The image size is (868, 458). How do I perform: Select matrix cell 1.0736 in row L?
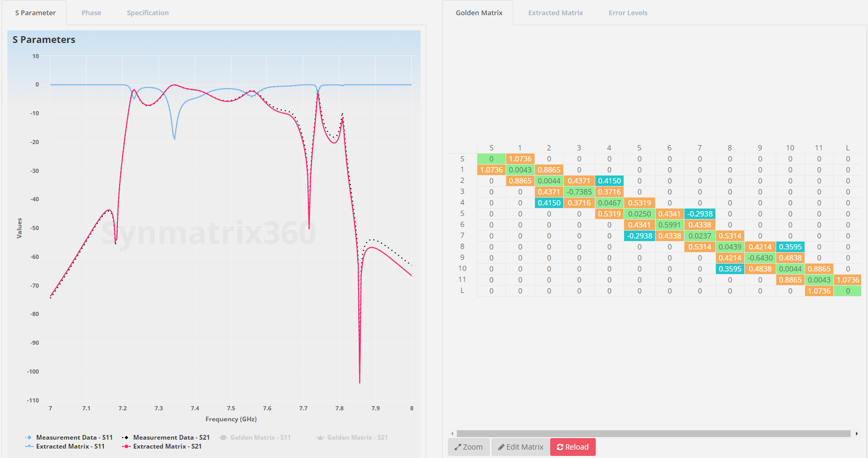[x=819, y=291]
